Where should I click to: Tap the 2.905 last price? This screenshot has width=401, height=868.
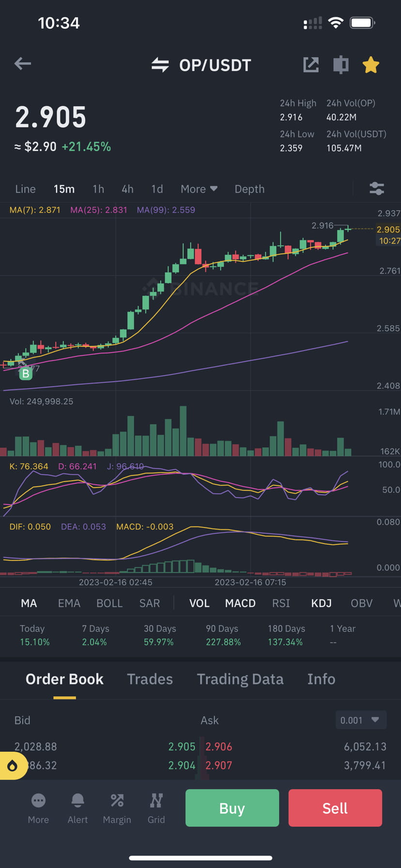[x=50, y=117]
